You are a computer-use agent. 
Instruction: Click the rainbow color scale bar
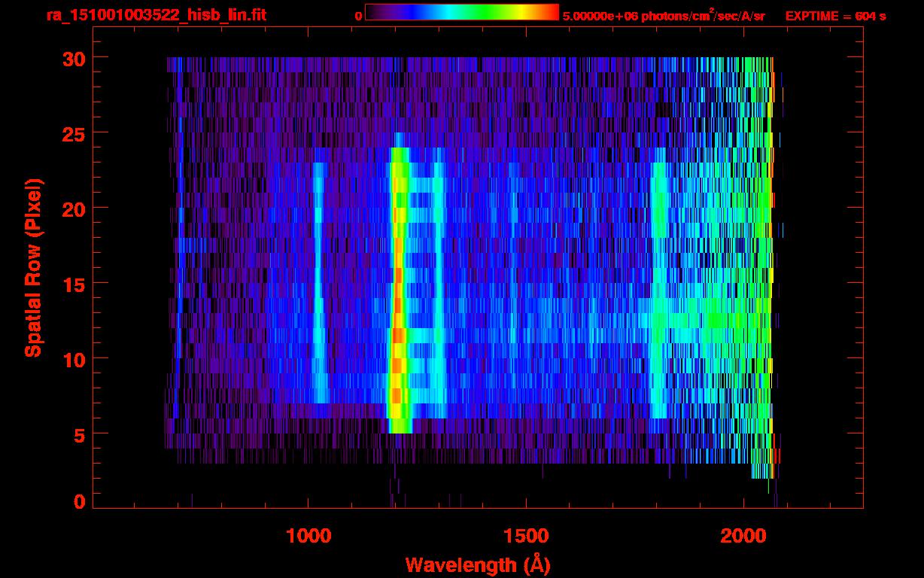coord(461,13)
